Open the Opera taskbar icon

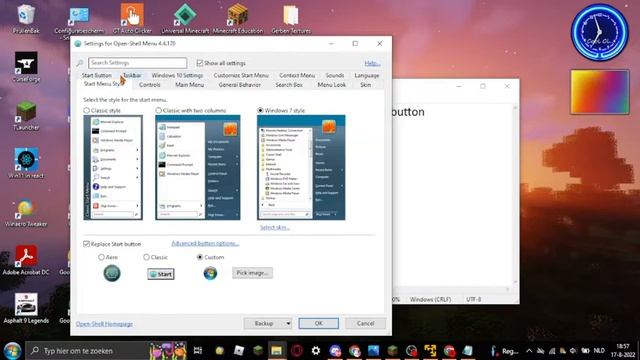297,351
